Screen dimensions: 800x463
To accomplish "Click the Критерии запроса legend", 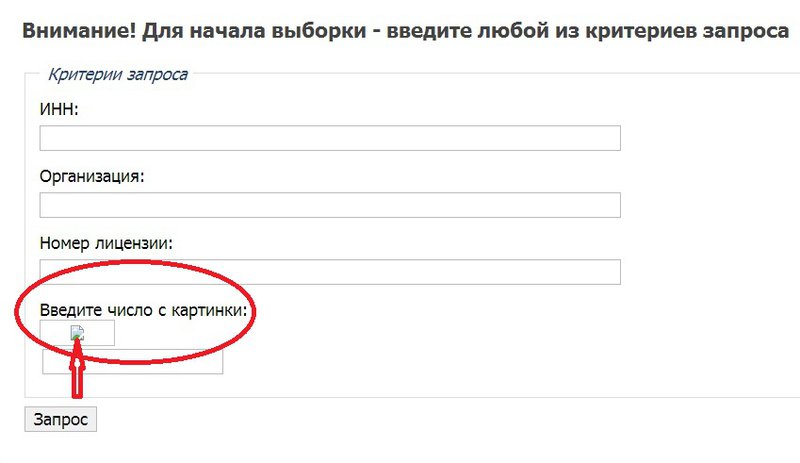I will pos(118,73).
